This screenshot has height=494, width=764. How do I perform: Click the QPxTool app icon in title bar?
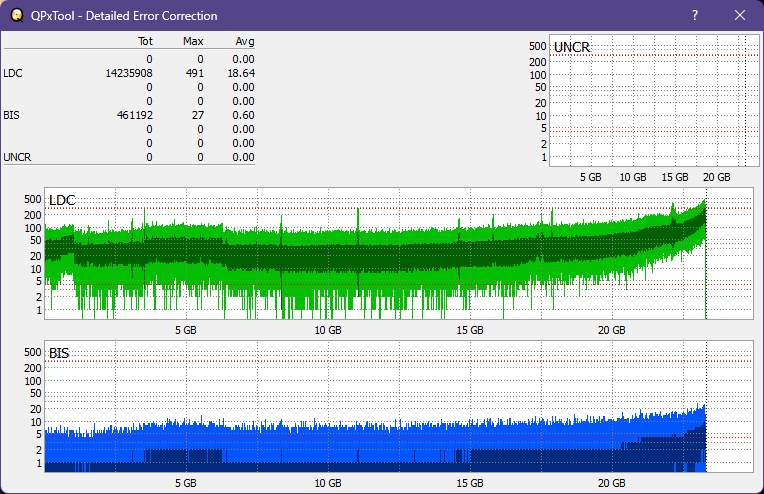17,15
